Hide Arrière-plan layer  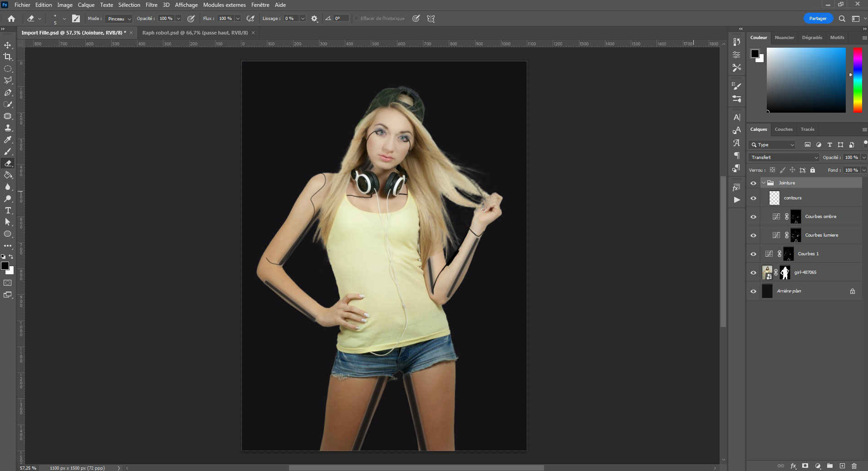pos(754,291)
